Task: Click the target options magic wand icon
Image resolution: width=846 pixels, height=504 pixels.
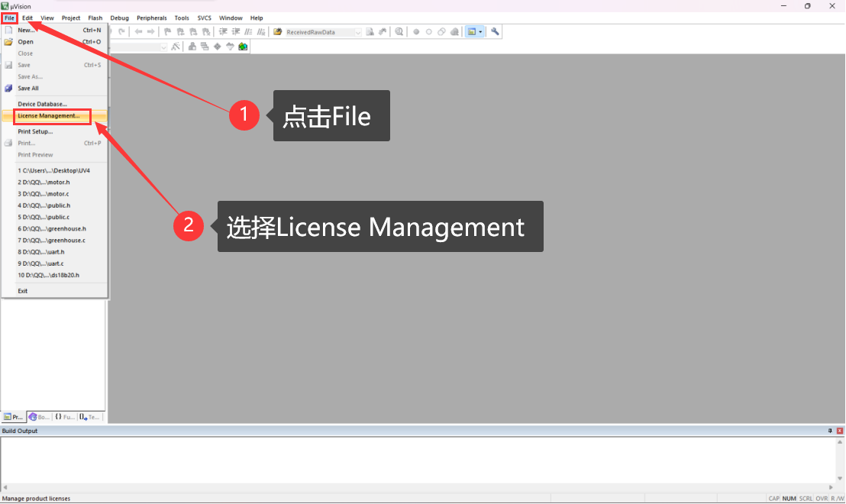Action: [x=176, y=47]
